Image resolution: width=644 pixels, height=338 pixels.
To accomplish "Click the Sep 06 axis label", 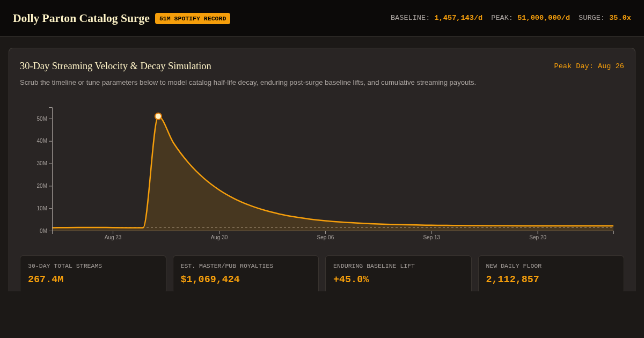I will [325, 238].
